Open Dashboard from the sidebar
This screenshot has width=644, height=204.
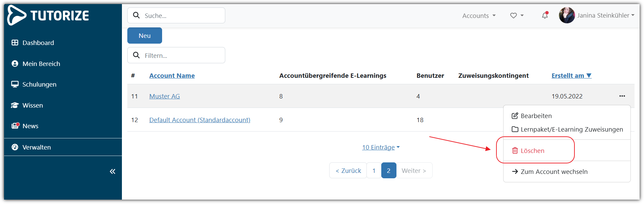pos(38,43)
